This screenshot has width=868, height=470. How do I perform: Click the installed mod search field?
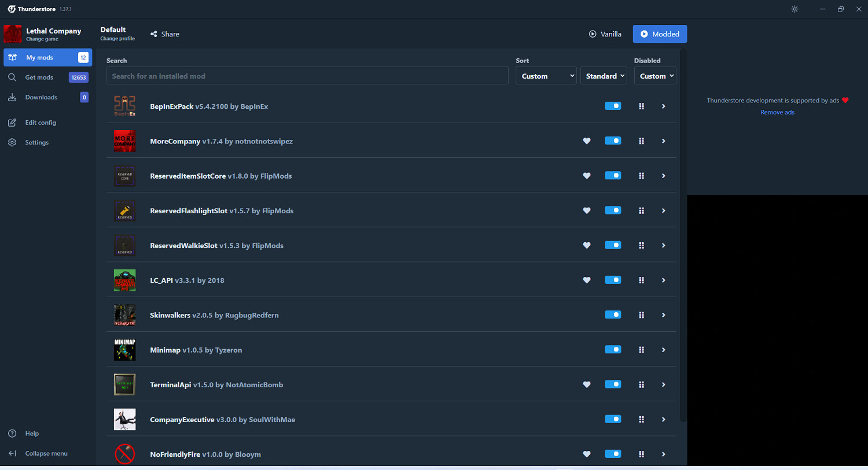tap(307, 76)
